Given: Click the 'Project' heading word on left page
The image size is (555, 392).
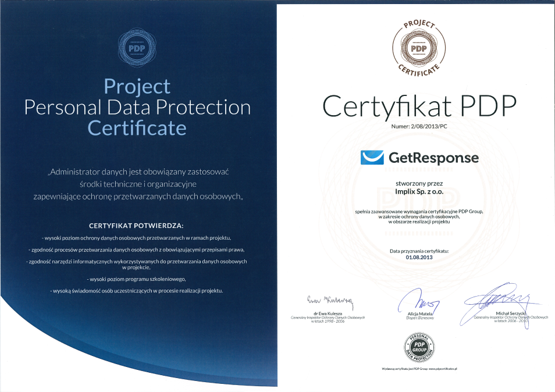Looking at the screenshot, I should [137, 86].
